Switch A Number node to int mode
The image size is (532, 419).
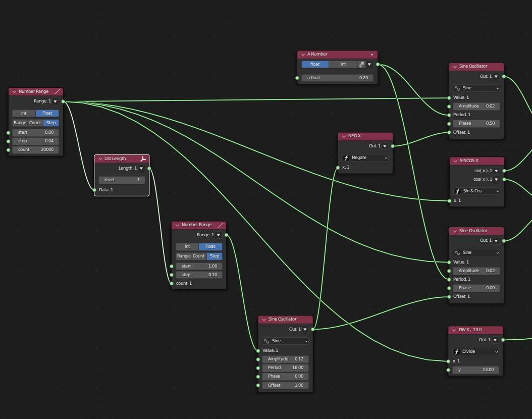tap(343, 64)
